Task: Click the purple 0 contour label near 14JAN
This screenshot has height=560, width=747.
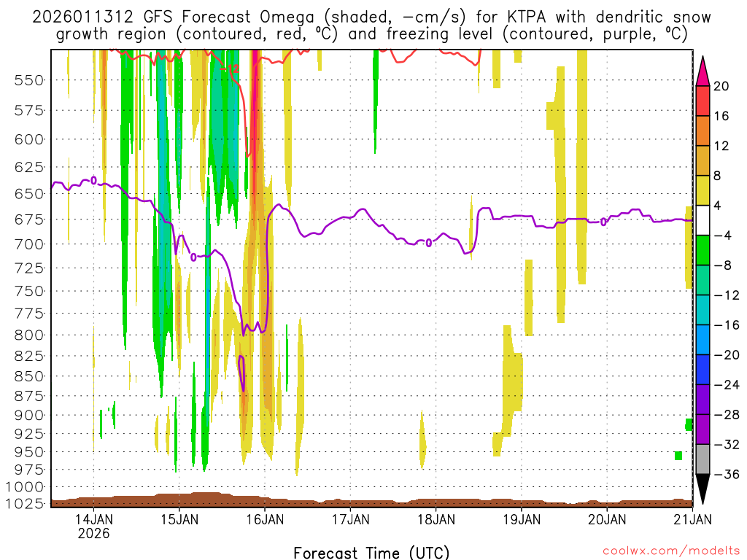Action: coord(93,181)
